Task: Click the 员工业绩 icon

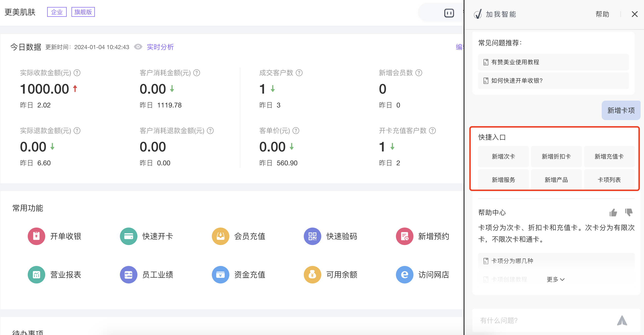Action: [128, 274]
